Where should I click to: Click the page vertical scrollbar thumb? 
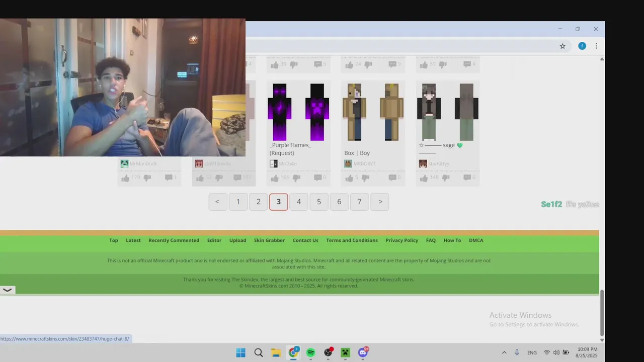pos(602,312)
